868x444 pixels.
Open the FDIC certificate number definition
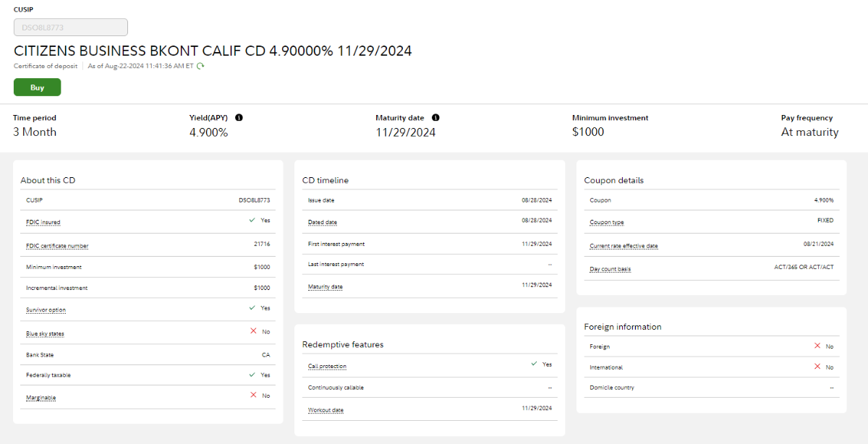tap(57, 246)
